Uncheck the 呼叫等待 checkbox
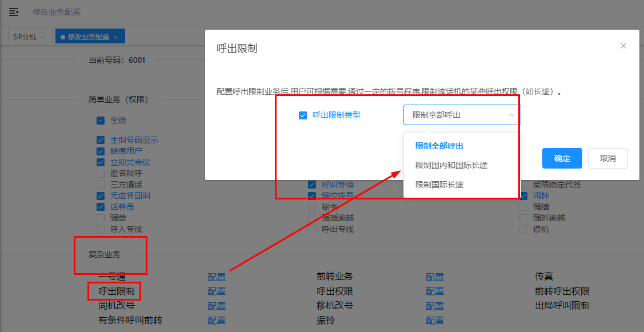 coord(312,184)
